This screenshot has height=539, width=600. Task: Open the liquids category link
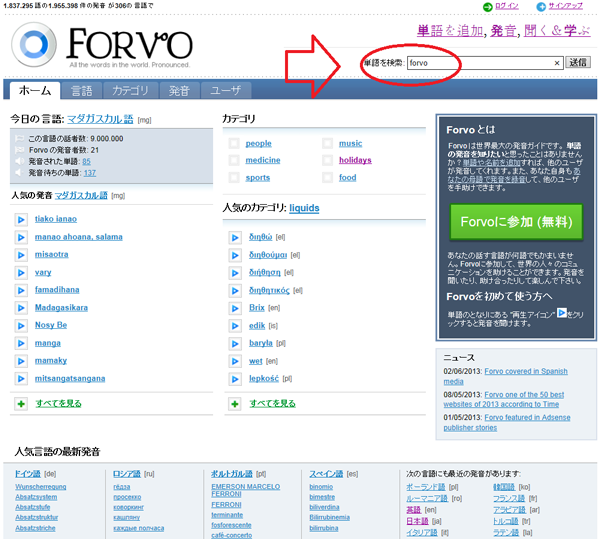pos(304,208)
